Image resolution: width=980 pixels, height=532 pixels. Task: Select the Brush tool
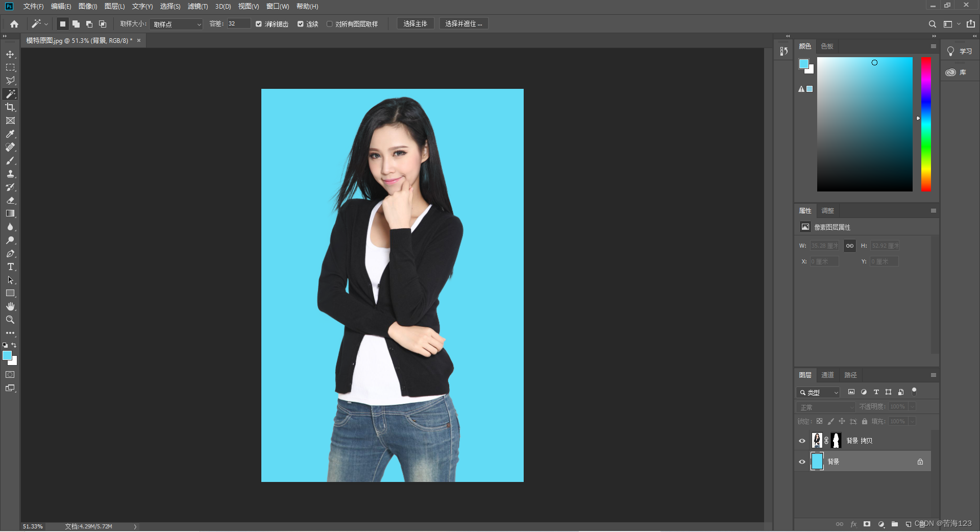pyautogui.click(x=10, y=160)
